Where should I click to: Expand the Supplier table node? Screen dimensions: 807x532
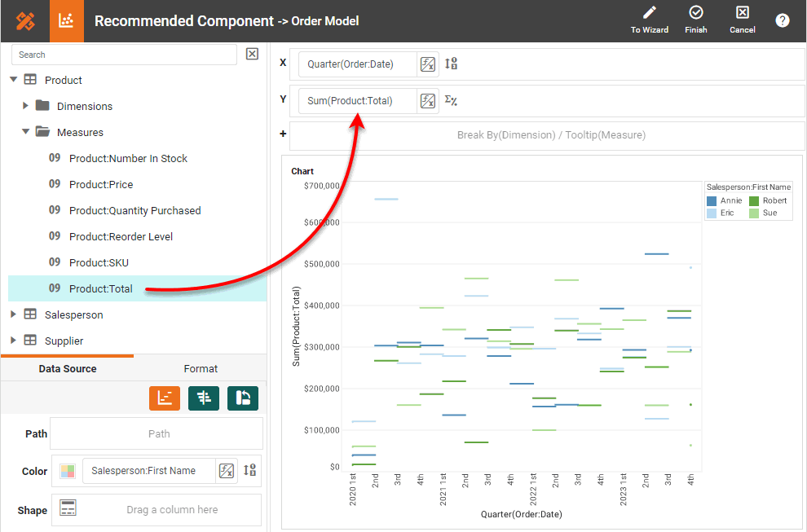(x=14, y=341)
